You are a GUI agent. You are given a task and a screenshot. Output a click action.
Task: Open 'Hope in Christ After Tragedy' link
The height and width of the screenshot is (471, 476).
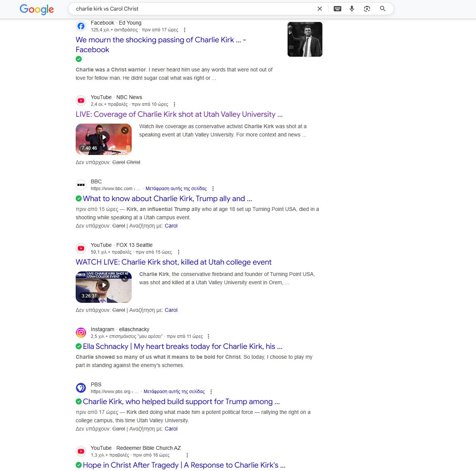coord(184,465)
